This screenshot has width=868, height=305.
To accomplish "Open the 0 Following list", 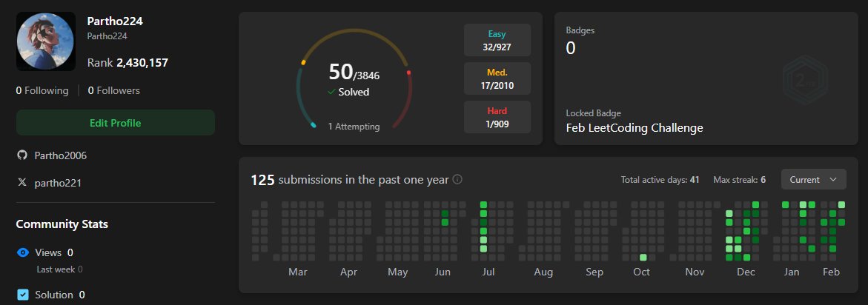I will tap(42, 90).
